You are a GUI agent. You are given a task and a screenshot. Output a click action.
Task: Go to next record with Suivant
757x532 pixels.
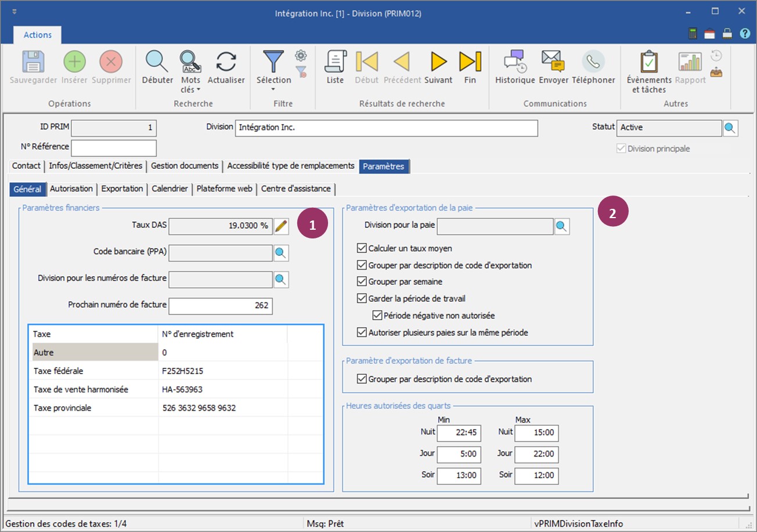click(438, 61)
